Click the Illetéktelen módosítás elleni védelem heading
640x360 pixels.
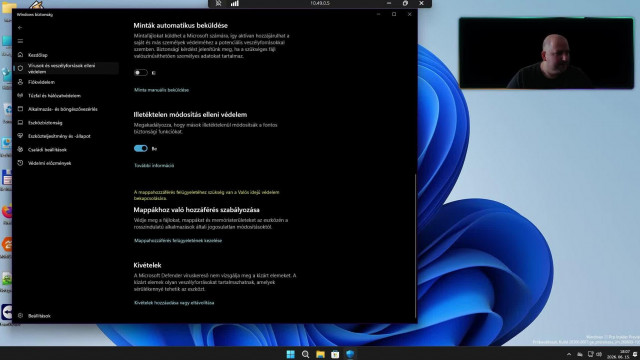click(190, 115)
